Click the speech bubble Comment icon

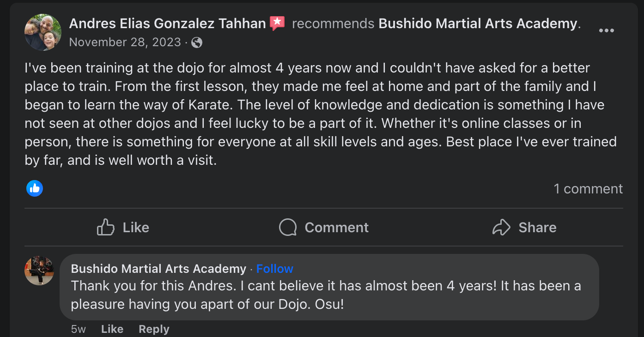click(288, 227)
